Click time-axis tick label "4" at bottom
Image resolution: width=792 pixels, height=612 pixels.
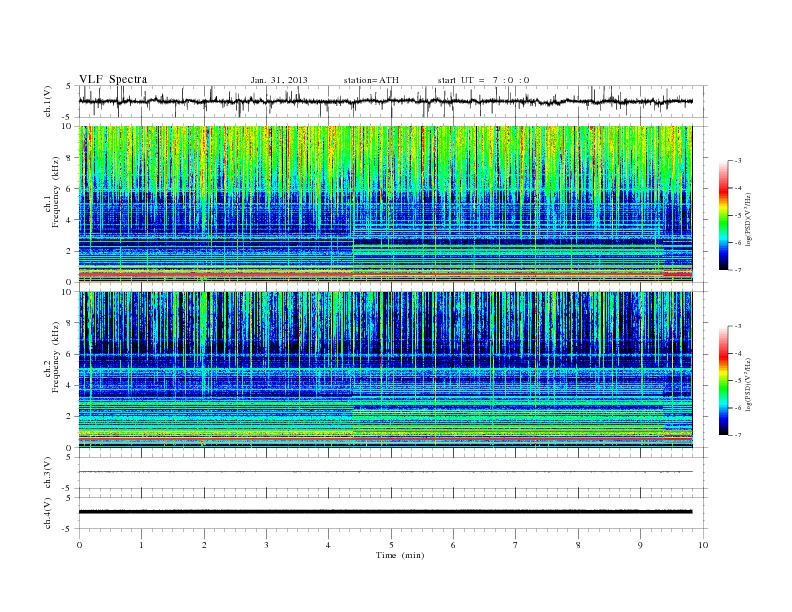328,545
